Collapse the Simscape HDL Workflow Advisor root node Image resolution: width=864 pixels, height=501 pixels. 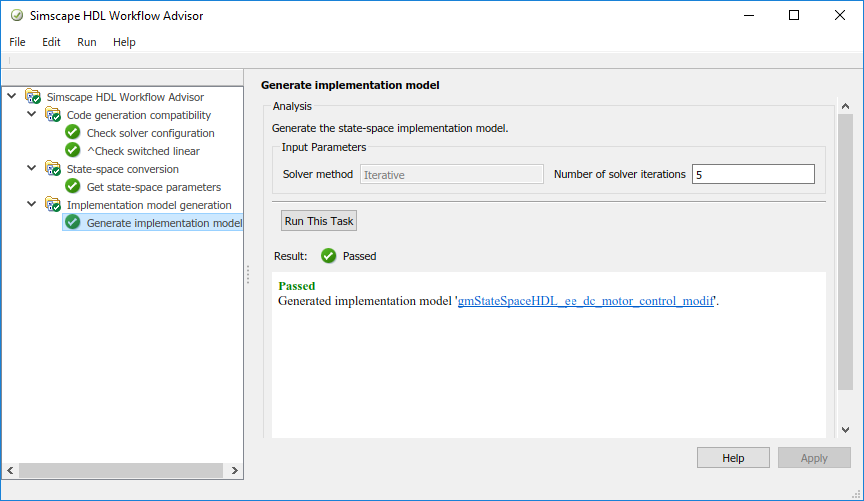coord(12,97)
